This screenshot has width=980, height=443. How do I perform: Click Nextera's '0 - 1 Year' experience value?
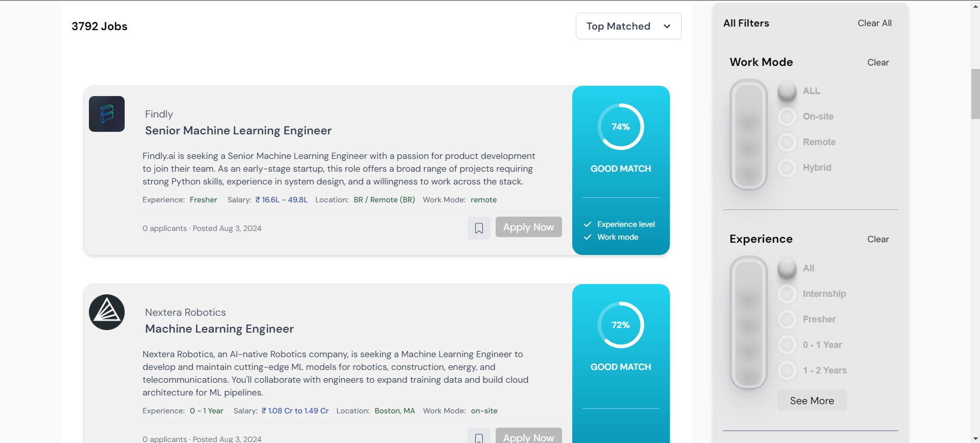pos(206,411)
